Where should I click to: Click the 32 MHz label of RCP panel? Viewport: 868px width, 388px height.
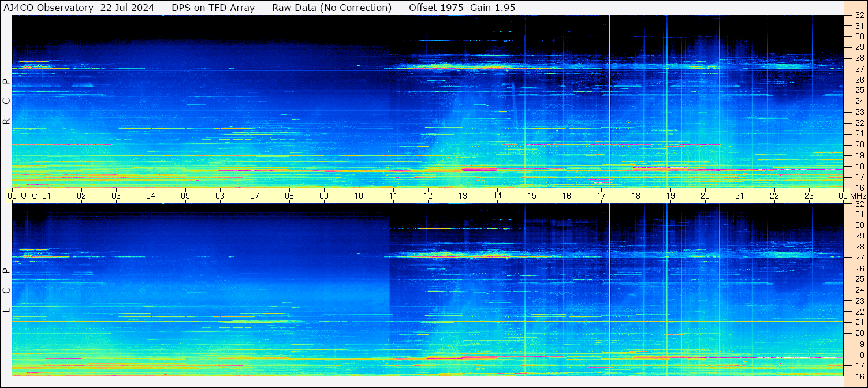click(x=859, y=16)
